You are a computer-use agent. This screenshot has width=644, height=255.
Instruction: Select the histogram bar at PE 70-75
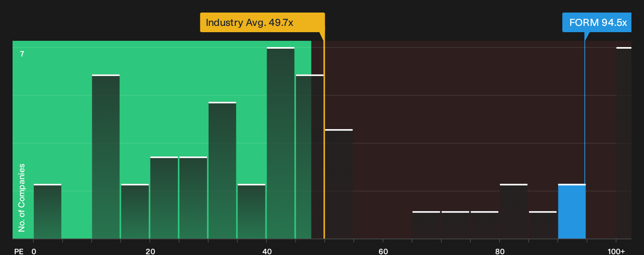pyautogui.click(x=455, y=225)
